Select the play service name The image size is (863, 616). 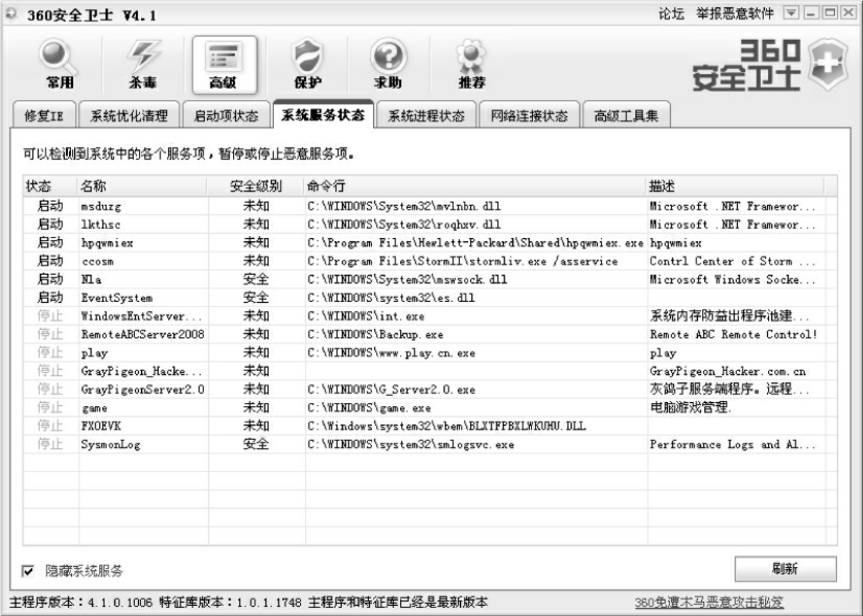pos(94,353)
